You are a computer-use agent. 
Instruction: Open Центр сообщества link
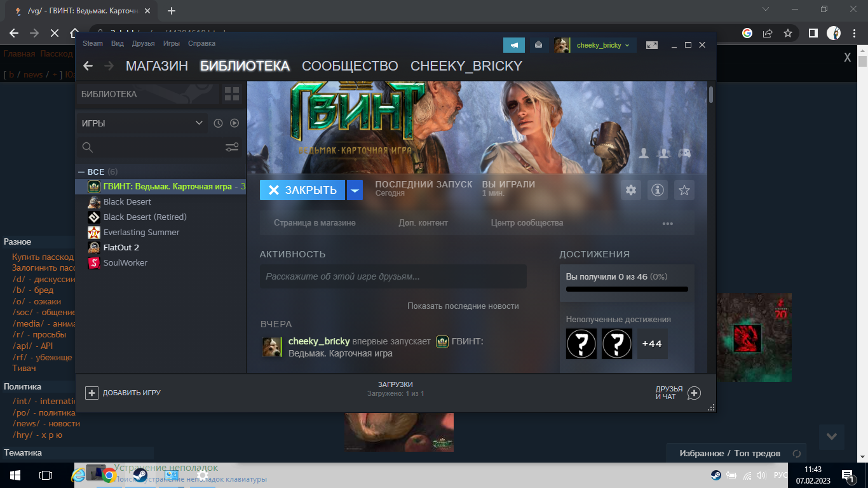tap(527, 223)
